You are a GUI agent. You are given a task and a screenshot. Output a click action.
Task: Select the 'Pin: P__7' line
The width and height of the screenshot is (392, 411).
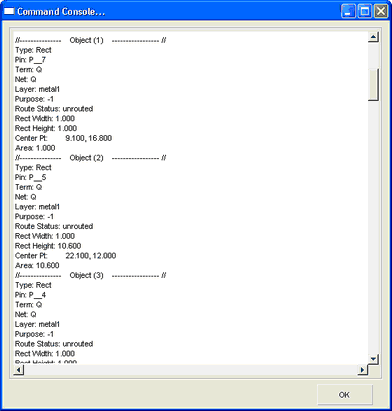30,60
